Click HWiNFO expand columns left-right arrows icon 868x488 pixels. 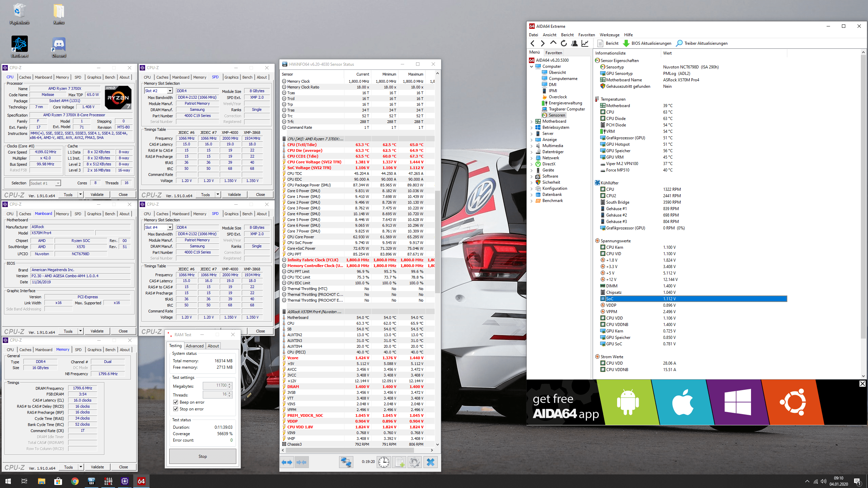pyautogui.click(x=287, y=462)
